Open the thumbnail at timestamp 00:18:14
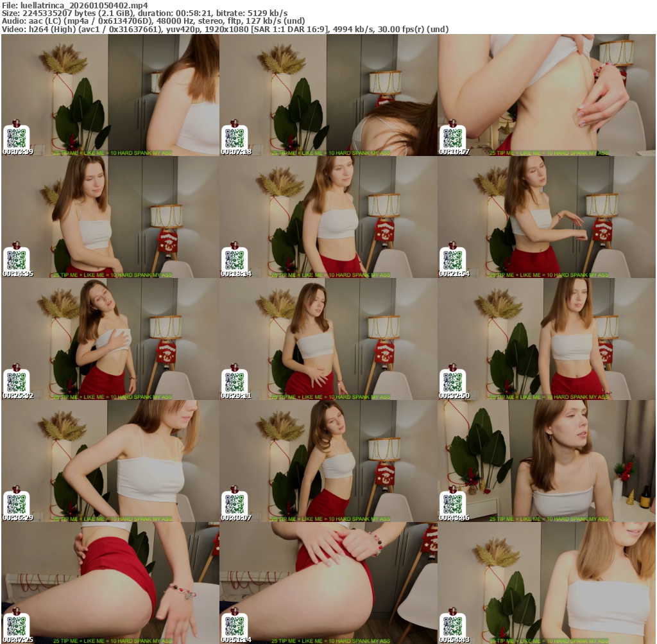Screen dimensions: 657x644 point(328,217)
